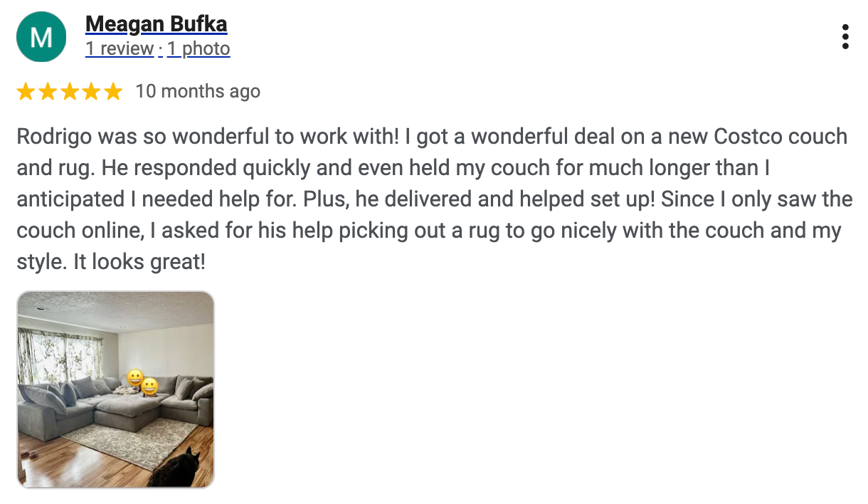Open the "1 photo" link
The image size is (868, 504).
tap(199, 49)
